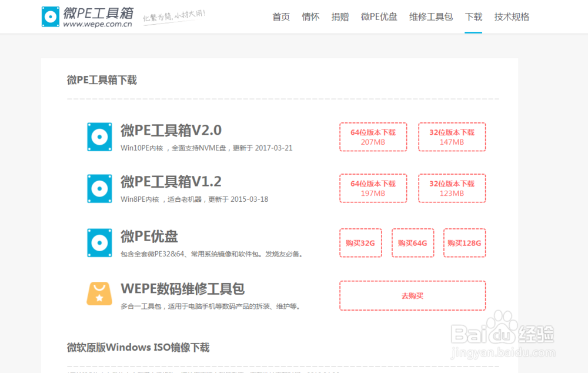Click the 微PE工具箱V1.2 disc icon
The height and width of the screenshot is (373, 588).
pyautogui.click(x=99, y=188)
